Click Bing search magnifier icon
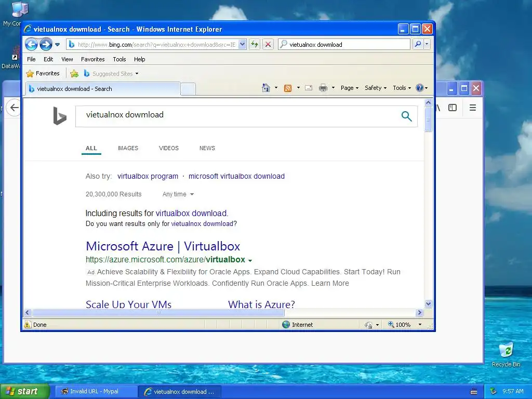 click(x=406, y=116)
